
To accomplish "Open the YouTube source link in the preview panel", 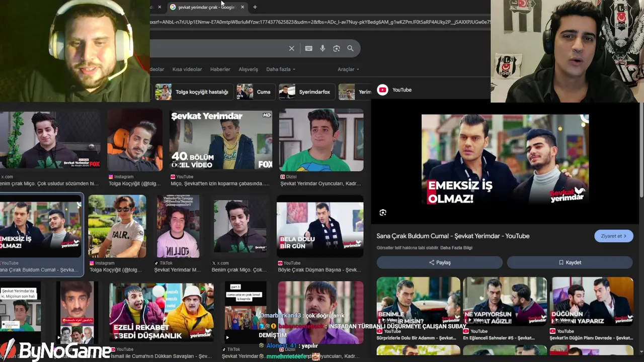I will [402, 90].
